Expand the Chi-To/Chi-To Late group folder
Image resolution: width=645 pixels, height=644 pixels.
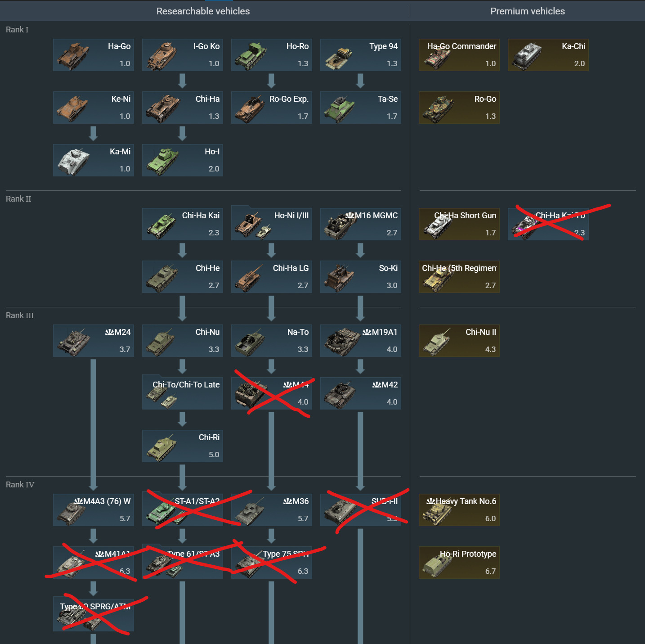click(x=183, y=392)
